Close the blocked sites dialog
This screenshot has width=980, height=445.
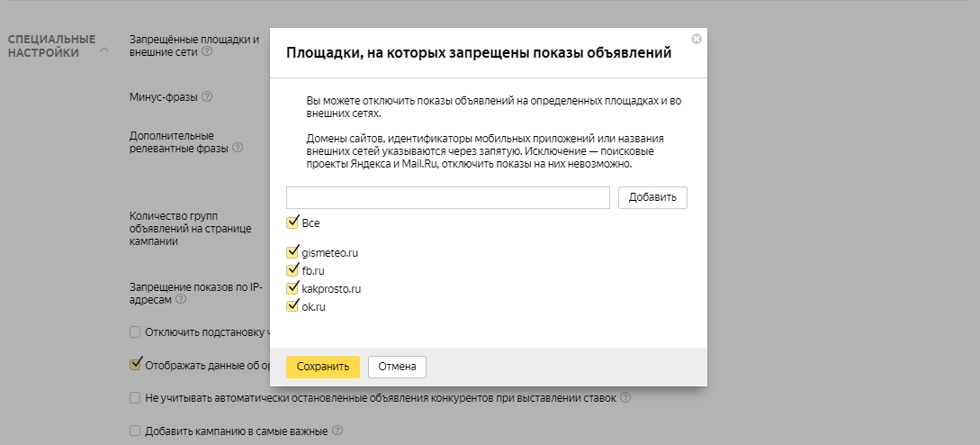tap(696, 39)
